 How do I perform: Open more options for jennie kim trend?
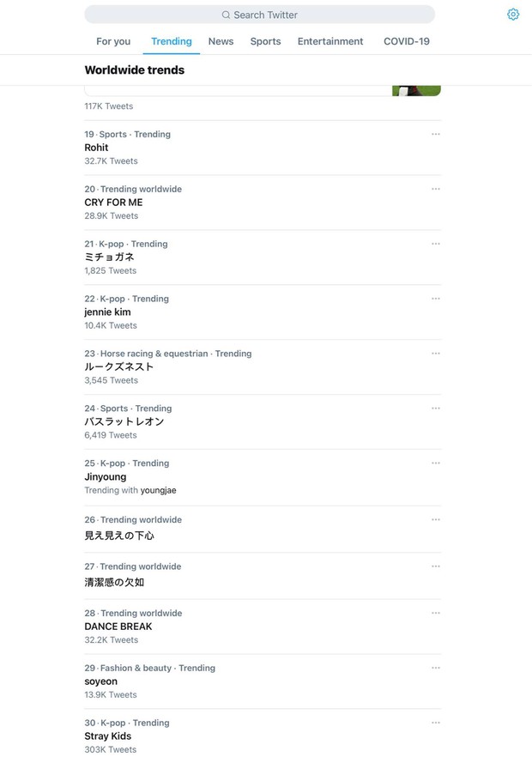(x=436, y=299)
